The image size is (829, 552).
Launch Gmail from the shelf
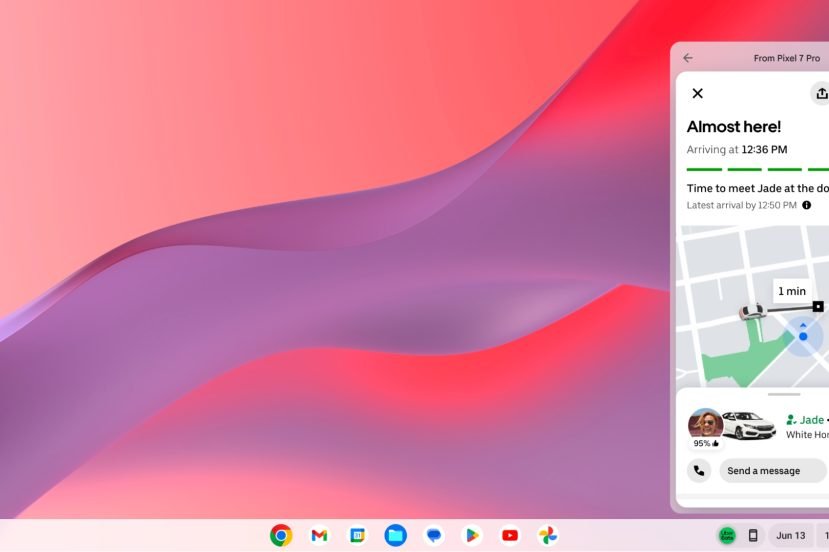(x=319, y=536)
